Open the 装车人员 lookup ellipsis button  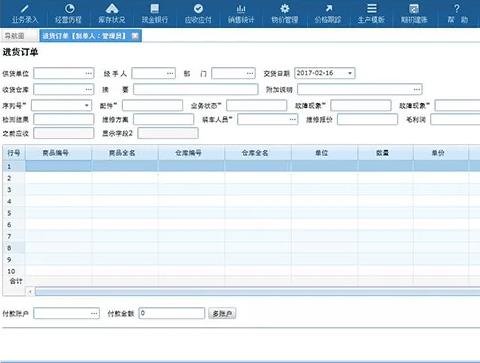point(293,119)
